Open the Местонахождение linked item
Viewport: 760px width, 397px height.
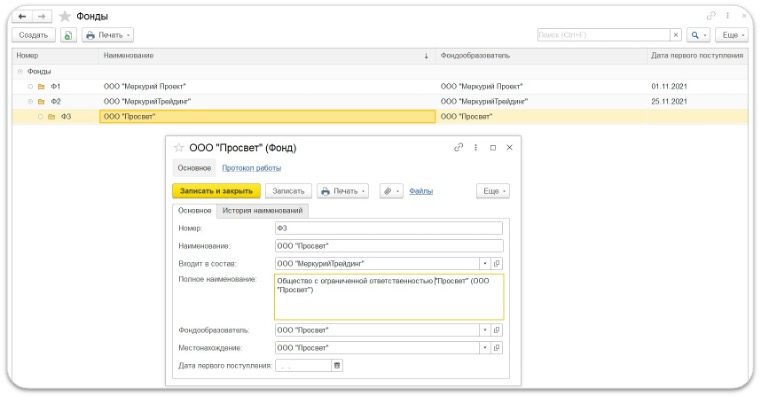497,348
